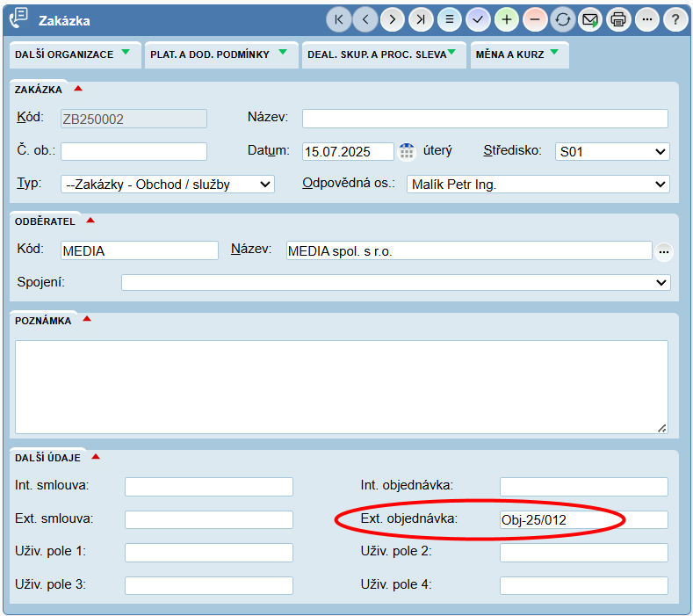Expand the Typ dropdown list
This screenshot has height=616, width=693.
click(x=167, y=185)
